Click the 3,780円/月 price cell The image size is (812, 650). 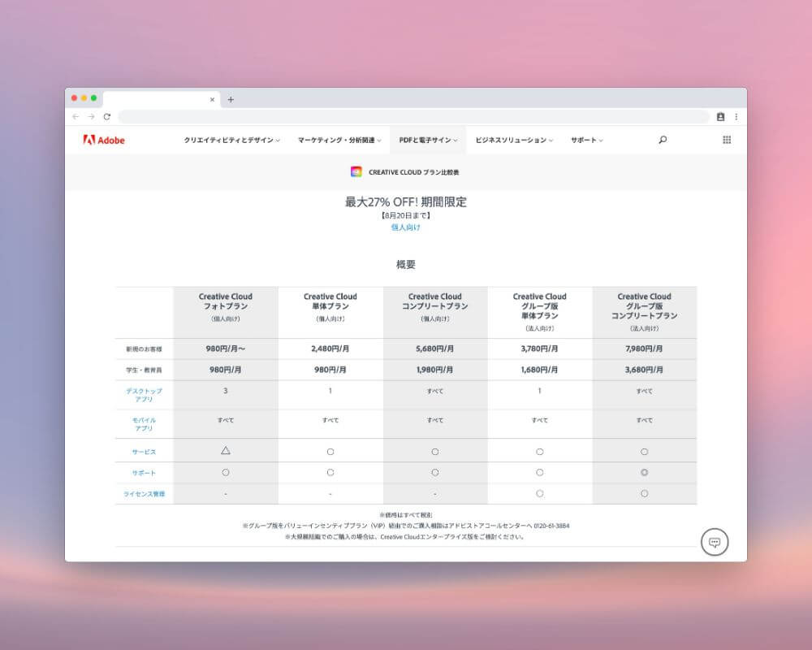tap(540, 349)
